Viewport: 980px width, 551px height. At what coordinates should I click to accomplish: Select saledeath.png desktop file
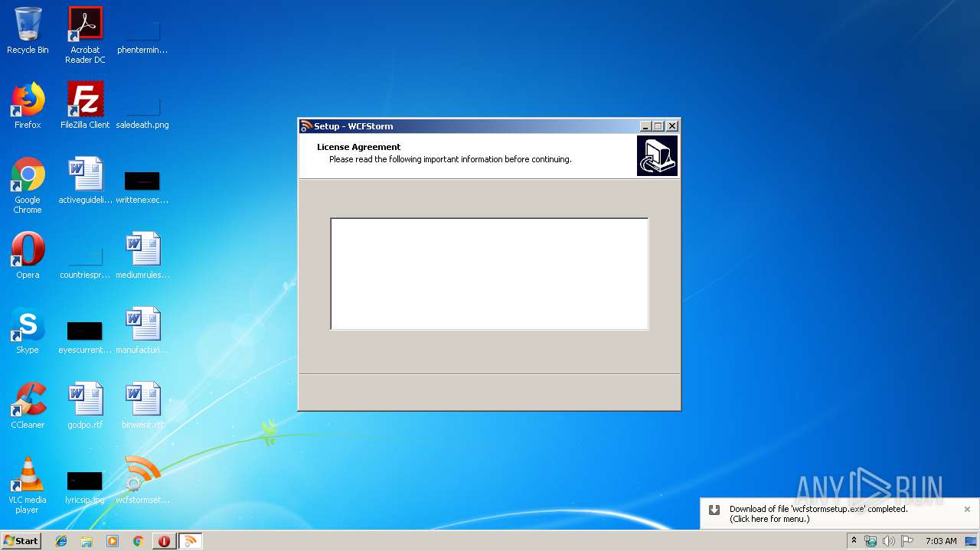click(x=142, y=111)
